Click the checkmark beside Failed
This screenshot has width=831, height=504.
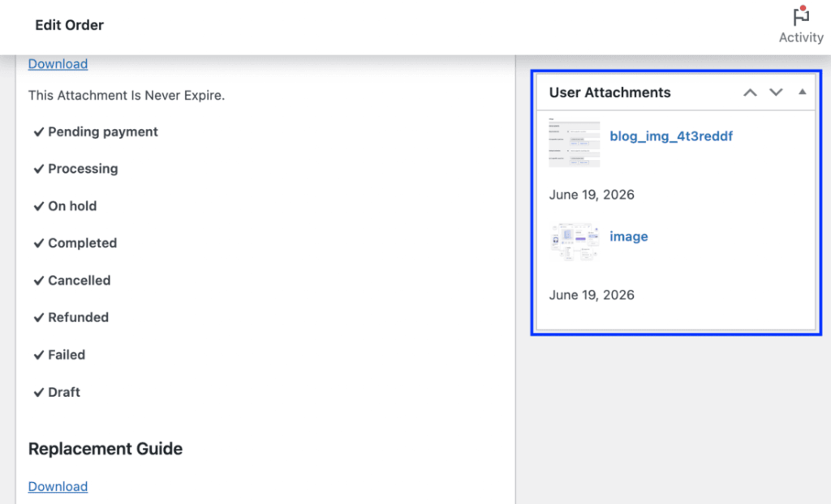coord(38,355)
